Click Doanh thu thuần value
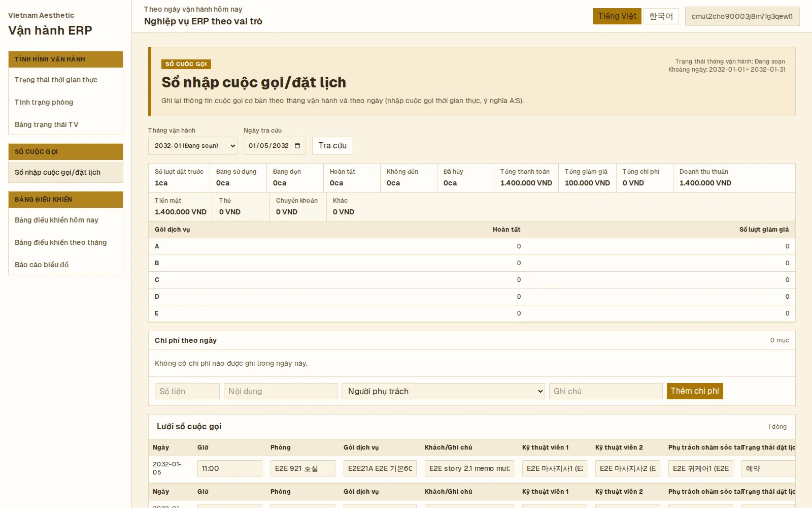The image size is (812, 508). (x=705, y=183)
